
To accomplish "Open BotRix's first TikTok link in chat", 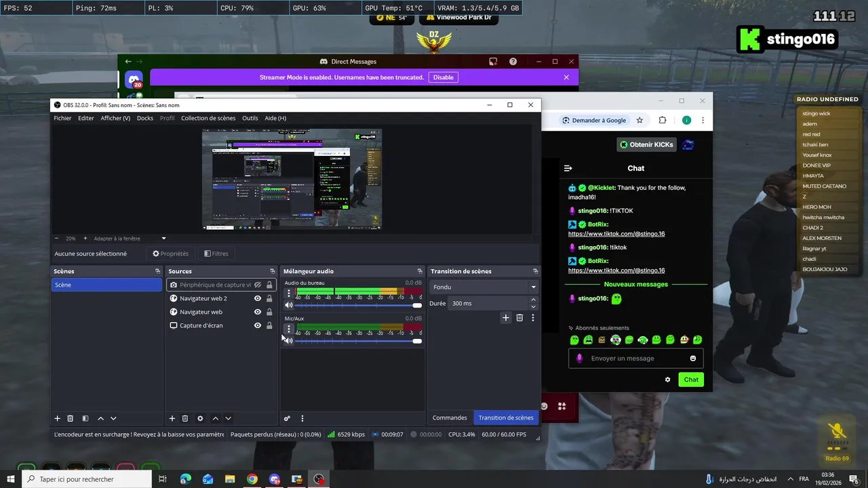I will [x=616, y=234].
